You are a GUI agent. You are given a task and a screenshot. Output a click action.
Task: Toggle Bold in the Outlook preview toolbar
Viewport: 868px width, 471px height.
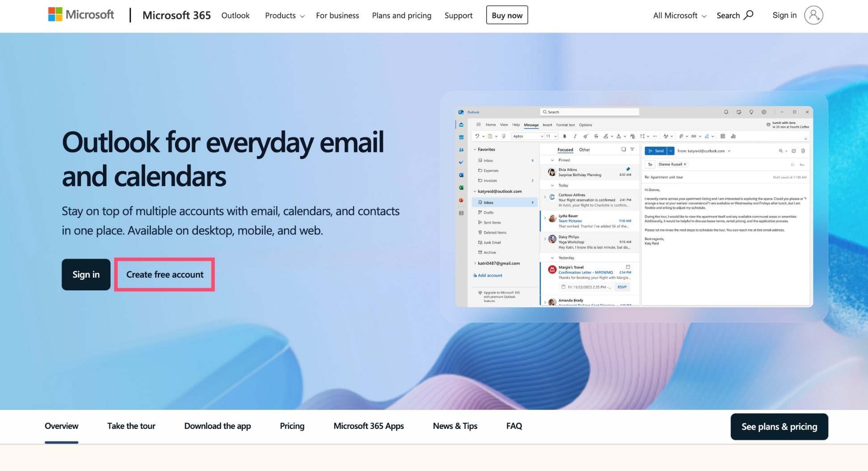pos(564,136)
